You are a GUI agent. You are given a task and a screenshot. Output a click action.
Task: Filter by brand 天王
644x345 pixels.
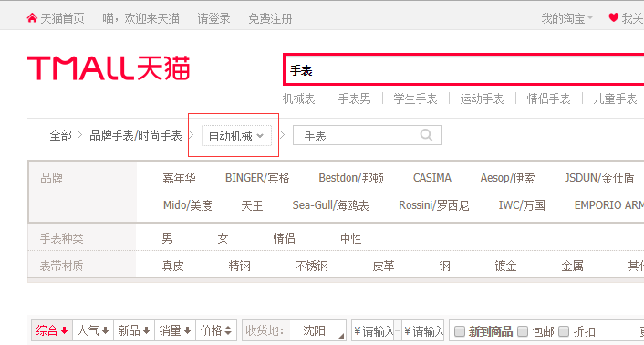click(252, 205)
